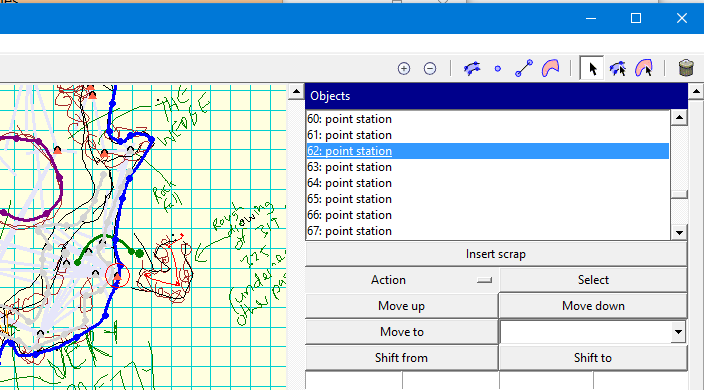
Task: Select the insert line tool icon
Action: click(524, 68)
